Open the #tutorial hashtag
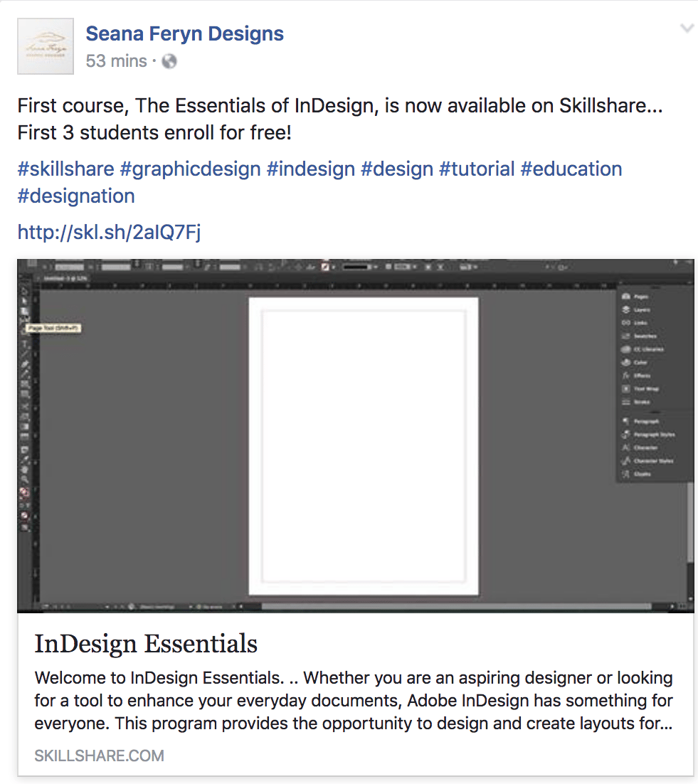The width and height of the screenshot is (698, 784). (477, 169)
